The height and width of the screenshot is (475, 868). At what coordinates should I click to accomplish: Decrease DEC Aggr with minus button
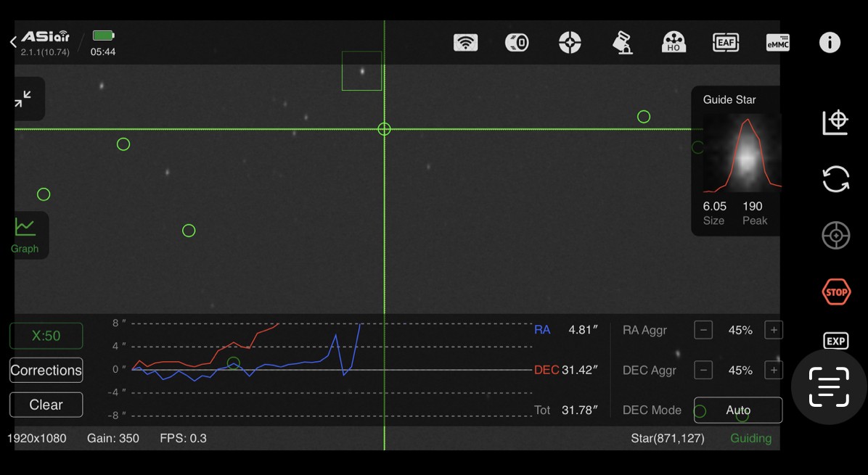[703, 370]
